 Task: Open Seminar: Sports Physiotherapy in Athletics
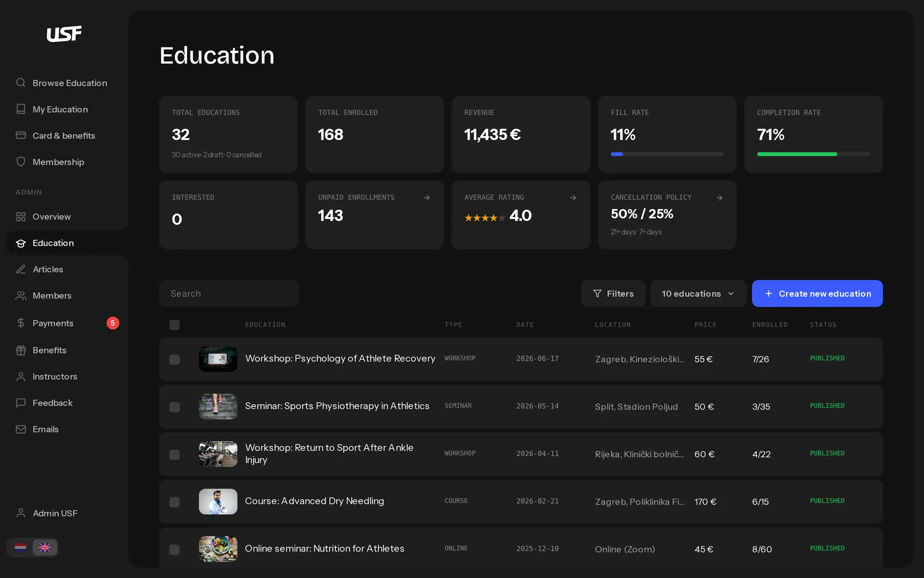337,406
